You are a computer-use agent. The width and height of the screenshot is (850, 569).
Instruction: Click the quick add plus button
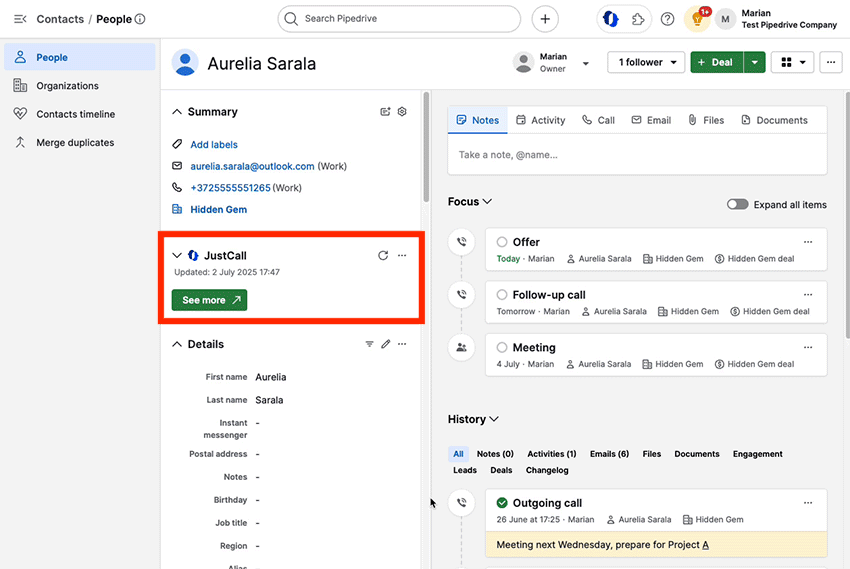[x=545, y=19]
